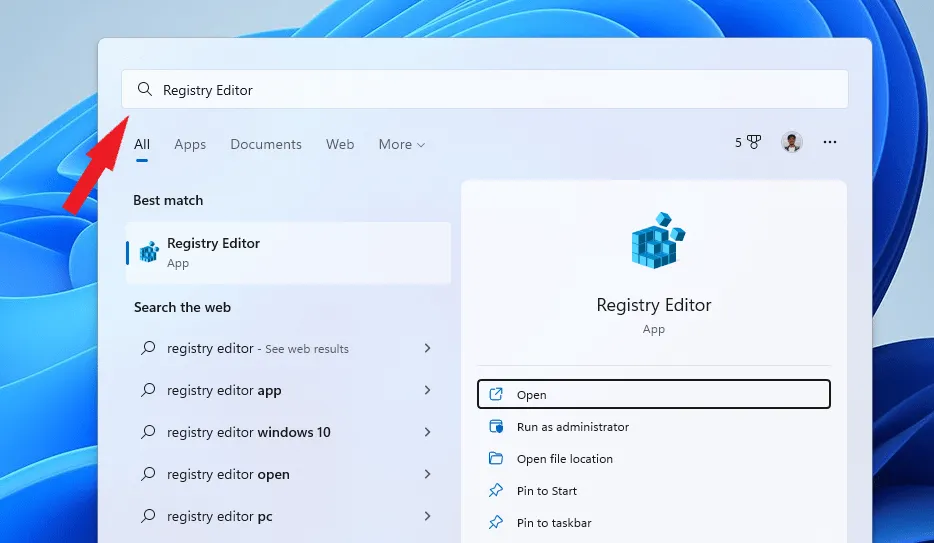Image resolution: width=934 pixels, height=543 pixels.
Task: Open the three-dot options menu
Action: pos(830,142)
